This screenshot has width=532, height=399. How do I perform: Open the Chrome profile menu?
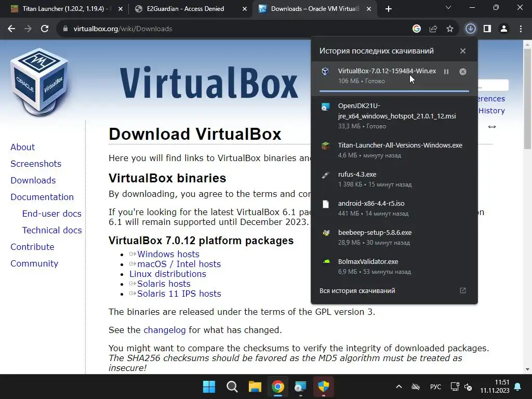click(504, 29)
